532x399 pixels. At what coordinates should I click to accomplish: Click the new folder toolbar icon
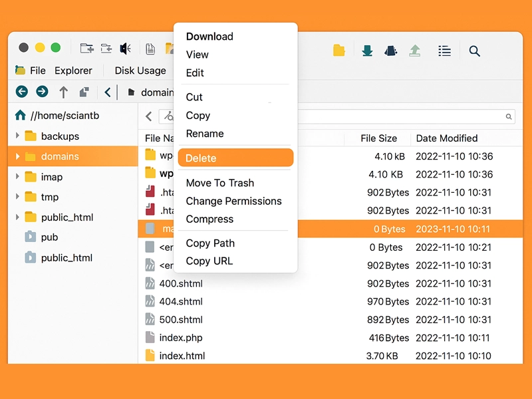coord(86,49)
